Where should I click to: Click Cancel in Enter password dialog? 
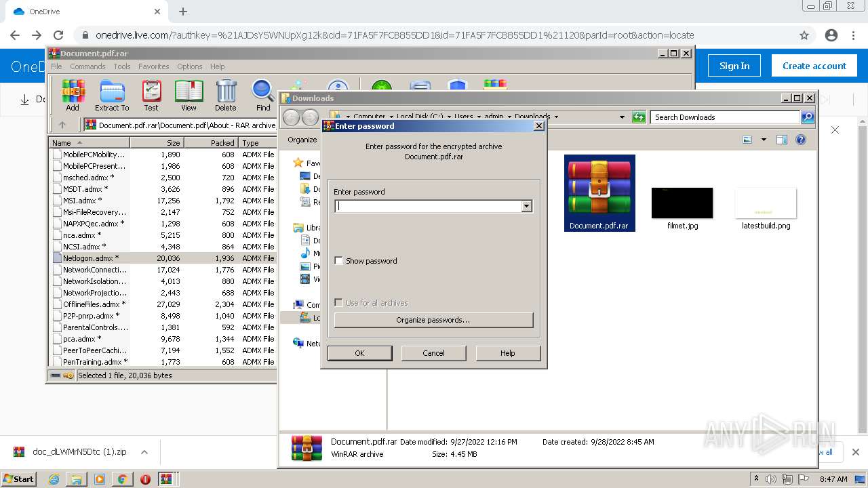click(x=433, y=353)
